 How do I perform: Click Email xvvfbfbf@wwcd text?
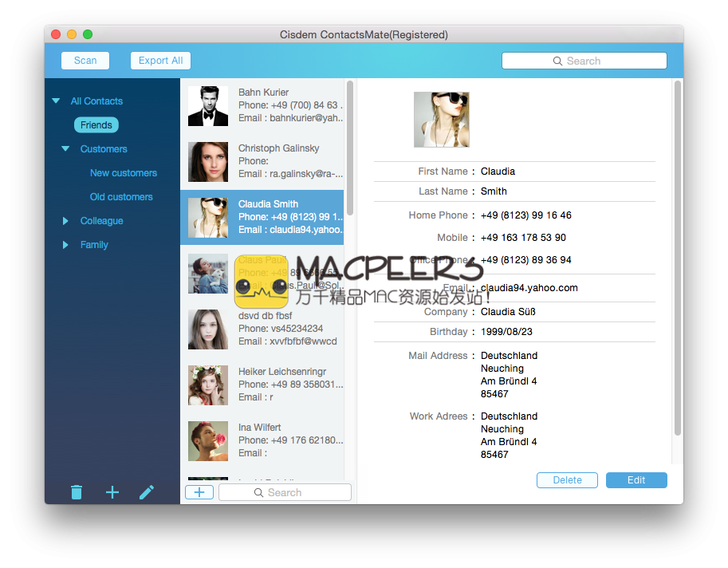pyautogui.click(x=287, y=341)
